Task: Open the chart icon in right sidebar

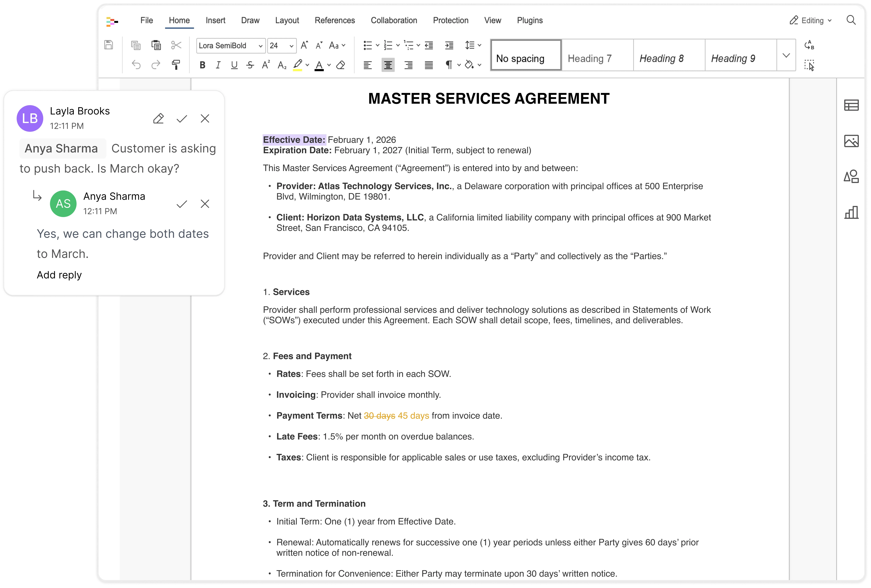Action: point(851,212)
